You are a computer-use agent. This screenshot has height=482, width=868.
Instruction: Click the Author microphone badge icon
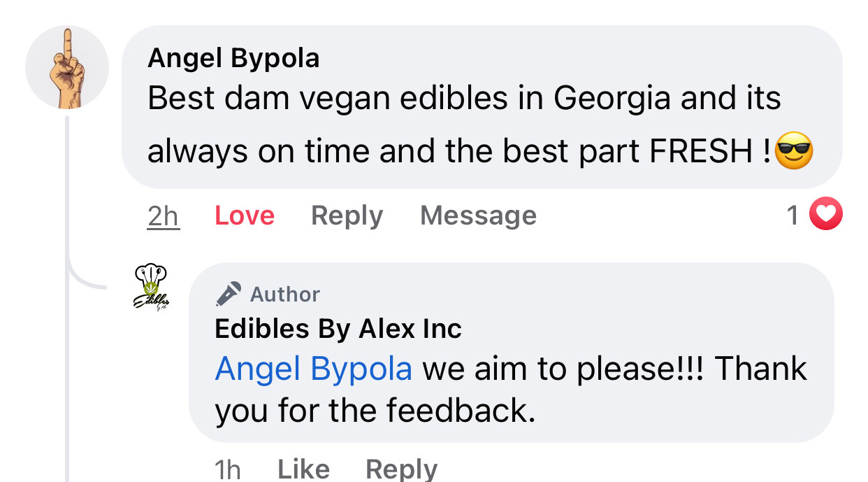229,295
